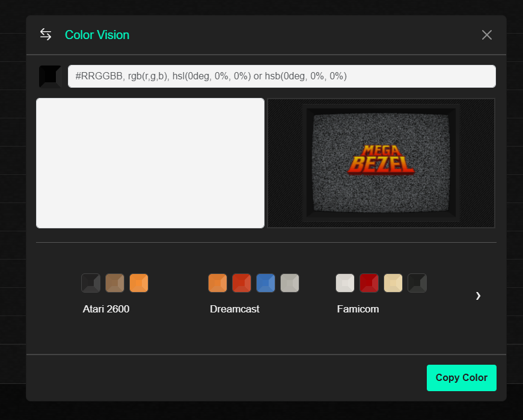Screen dimensions: 523x420
Task: Click the Dreamcast palette label
Action: [234, 309]
